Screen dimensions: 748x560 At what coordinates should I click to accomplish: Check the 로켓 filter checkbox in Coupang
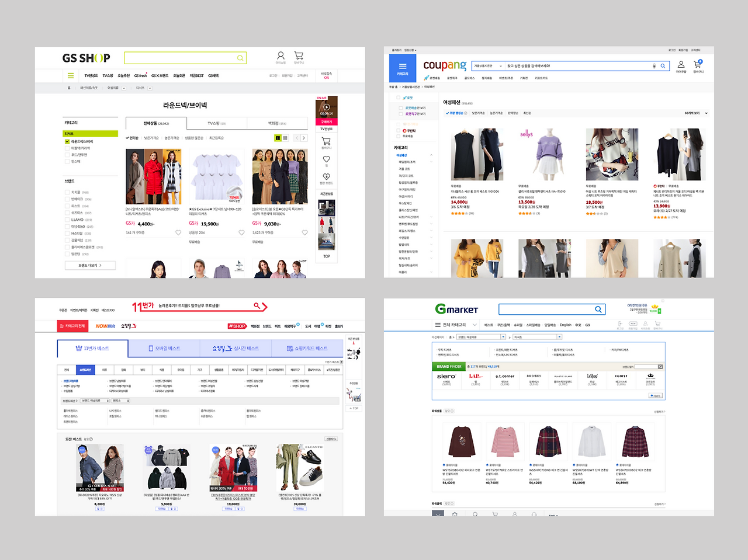[x=399, y=98]
